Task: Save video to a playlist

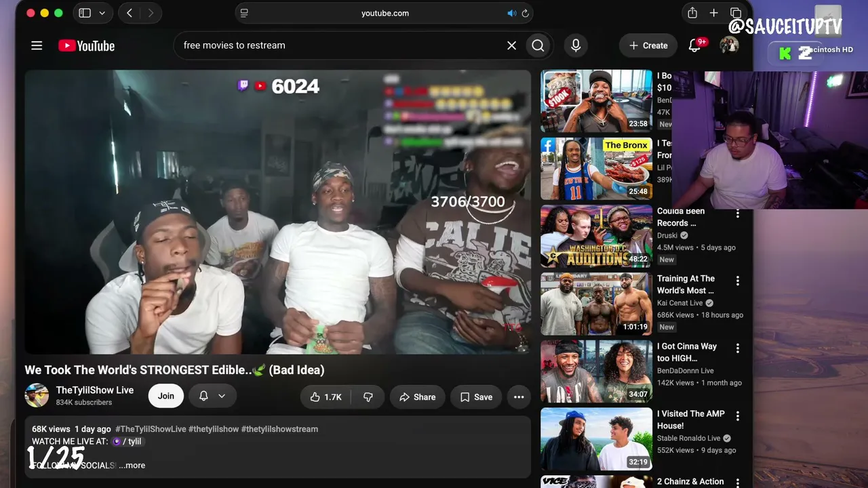Action: (x=476, y=397)
